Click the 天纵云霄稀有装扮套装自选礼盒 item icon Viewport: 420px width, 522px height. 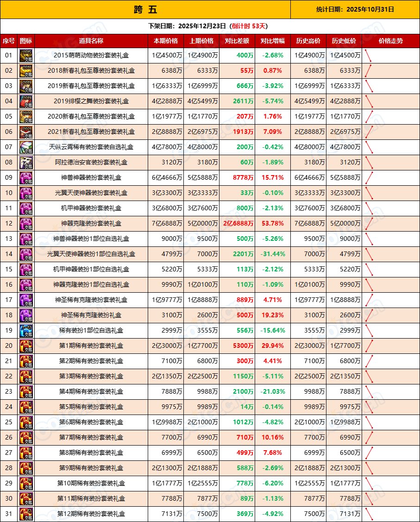click(x=25, y=147)
